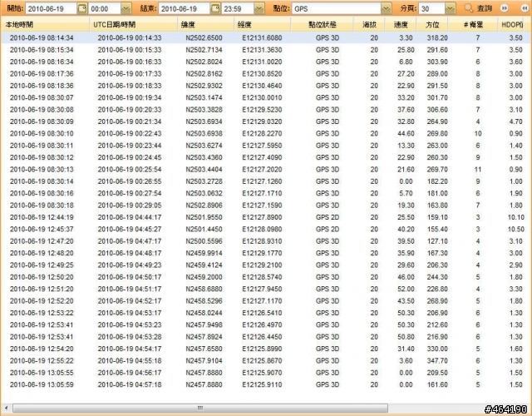This screenshot has height=416, width=532.
Task: Expand the GPS position type dropdown
Action: coord(386,8)
